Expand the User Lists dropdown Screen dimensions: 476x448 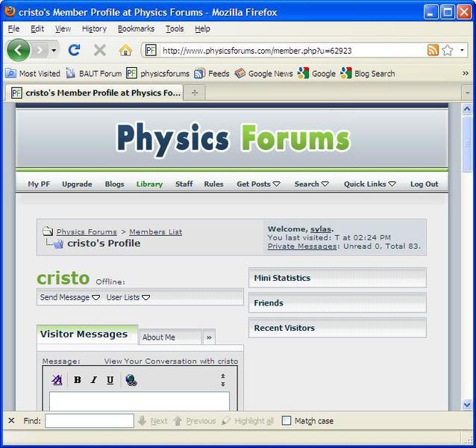point(128,297)
